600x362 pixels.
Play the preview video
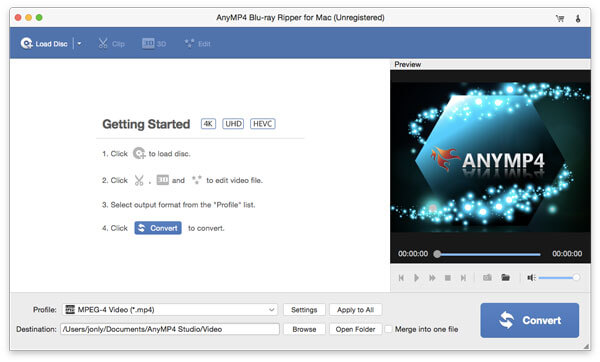point(416,278)
